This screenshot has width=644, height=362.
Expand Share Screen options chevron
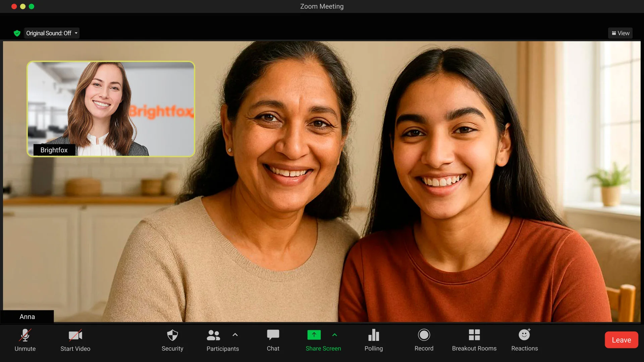pyautogui.click(x=334, y=335)
